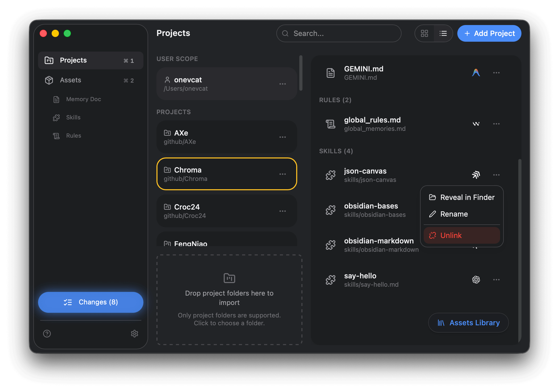This screenshot has height=392, width=559.
Task: Click the OpenAI icon next to say-hello skill
Action: click(x=476, y=280)
